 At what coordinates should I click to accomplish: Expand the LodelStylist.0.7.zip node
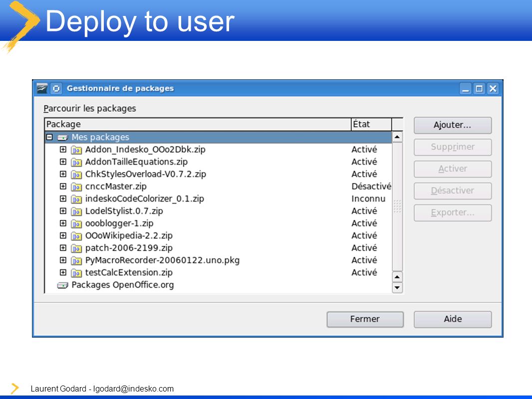63,211
